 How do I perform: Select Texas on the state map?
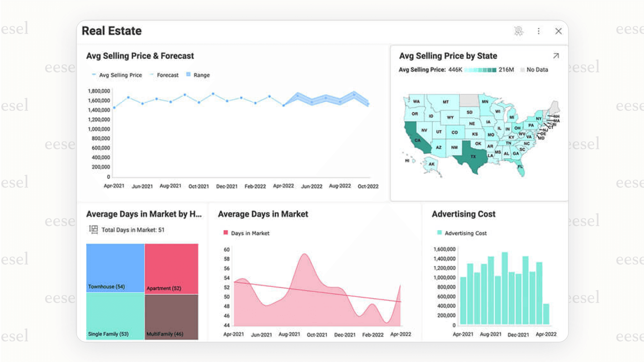pos(473,157)
